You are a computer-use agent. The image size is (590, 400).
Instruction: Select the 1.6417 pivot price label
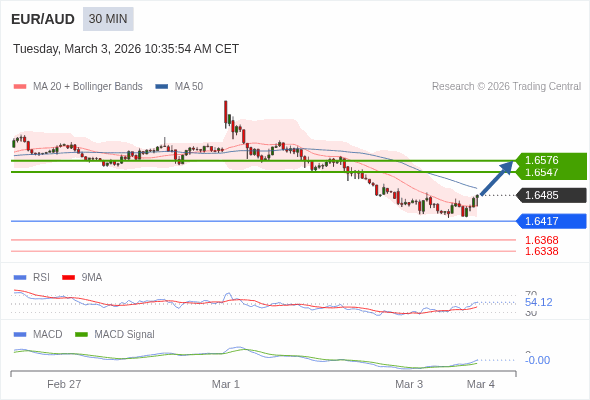551,221
